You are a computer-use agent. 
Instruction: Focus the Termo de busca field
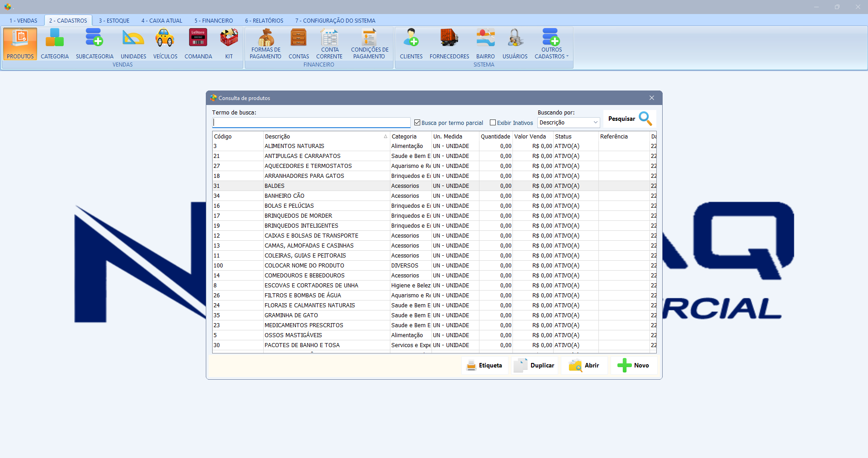pyautogui.click(x=311, y=123)
